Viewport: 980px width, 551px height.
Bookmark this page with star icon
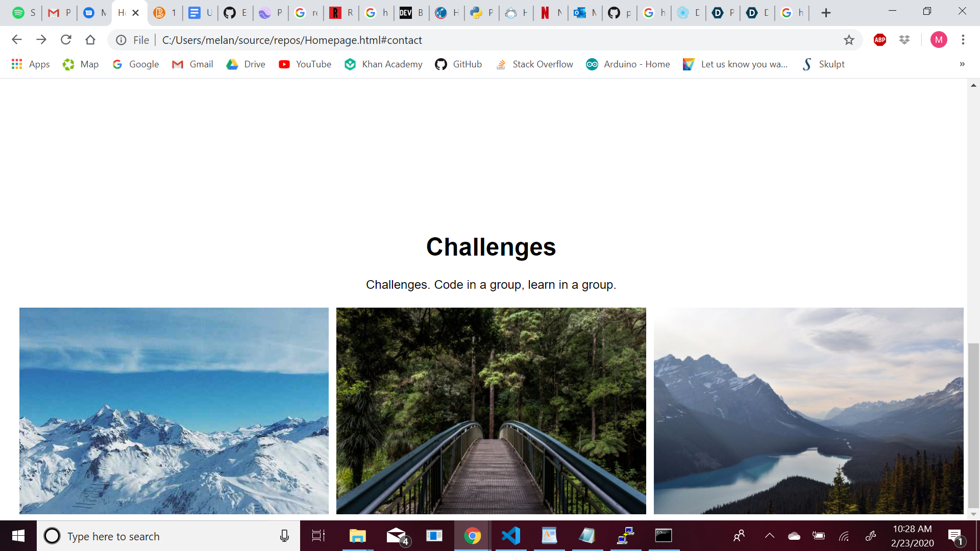(849, 40)
